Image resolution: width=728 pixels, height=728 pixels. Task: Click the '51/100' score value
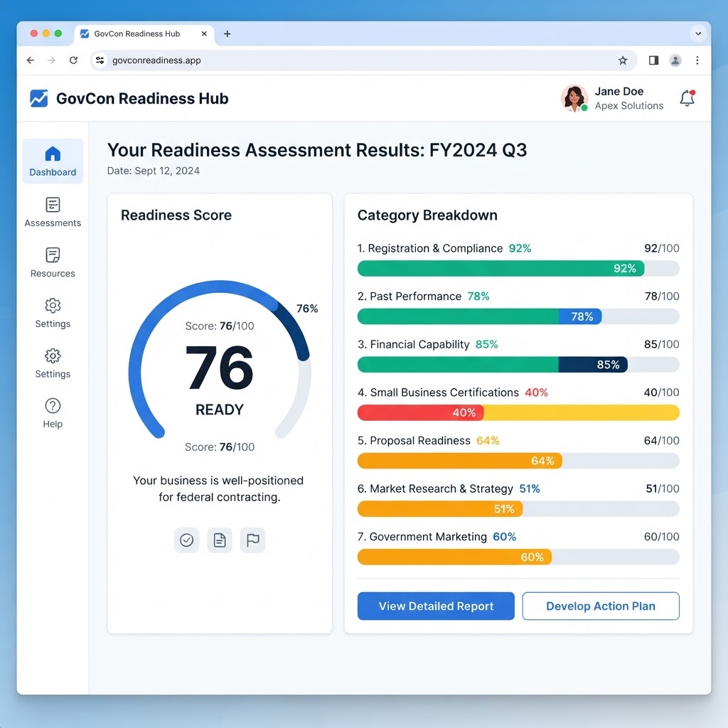663,488
